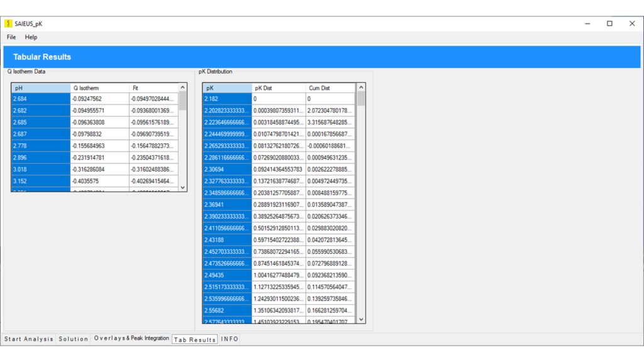
Task: Click pK Distribution table scroll up arrow
Action: tap(361, 87)
